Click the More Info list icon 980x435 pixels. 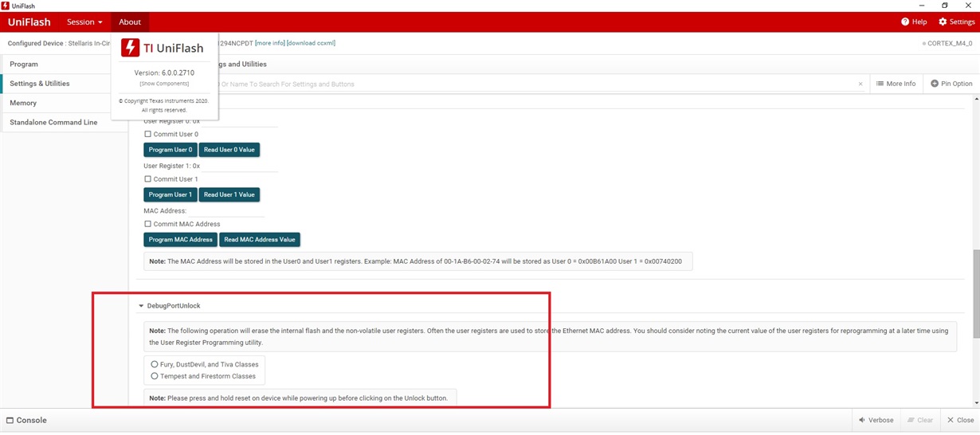(x=880, y=84)
